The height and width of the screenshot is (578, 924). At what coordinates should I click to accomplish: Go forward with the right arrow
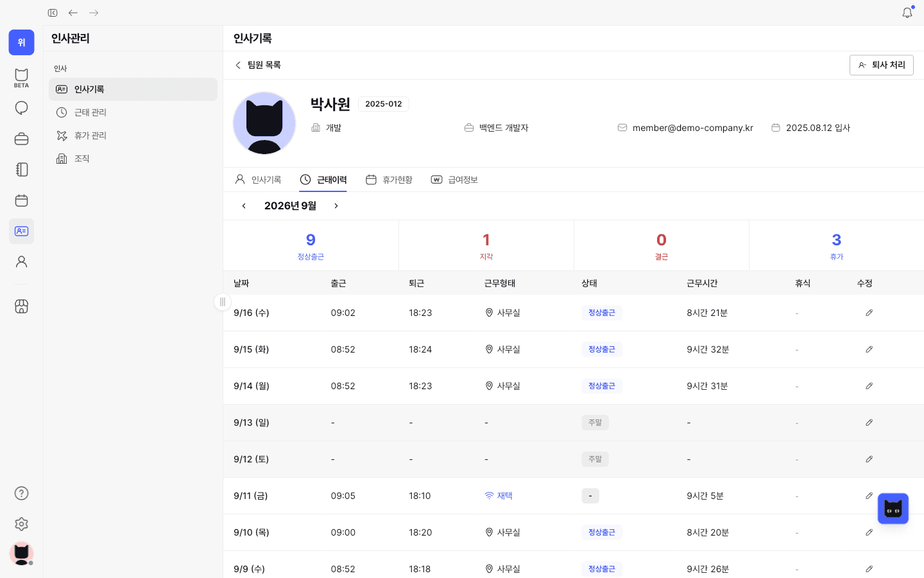click(94, 13)
